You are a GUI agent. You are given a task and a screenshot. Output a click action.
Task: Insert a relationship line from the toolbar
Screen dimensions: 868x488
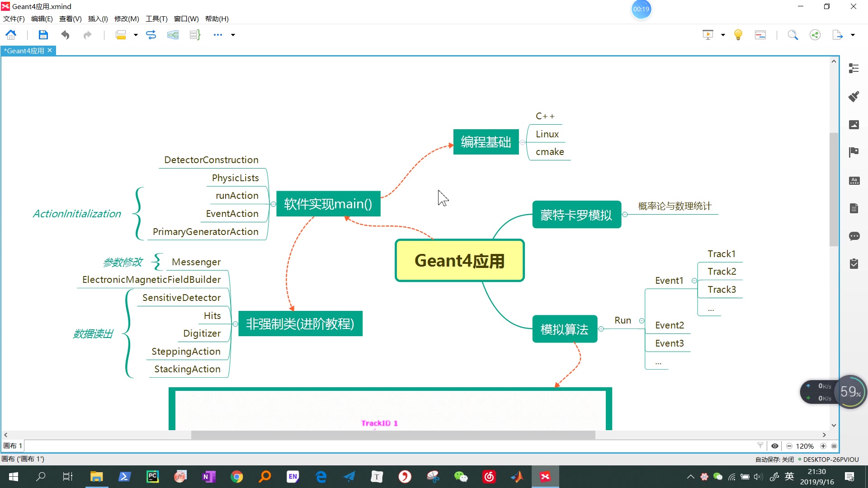click(x=151, y=34)
